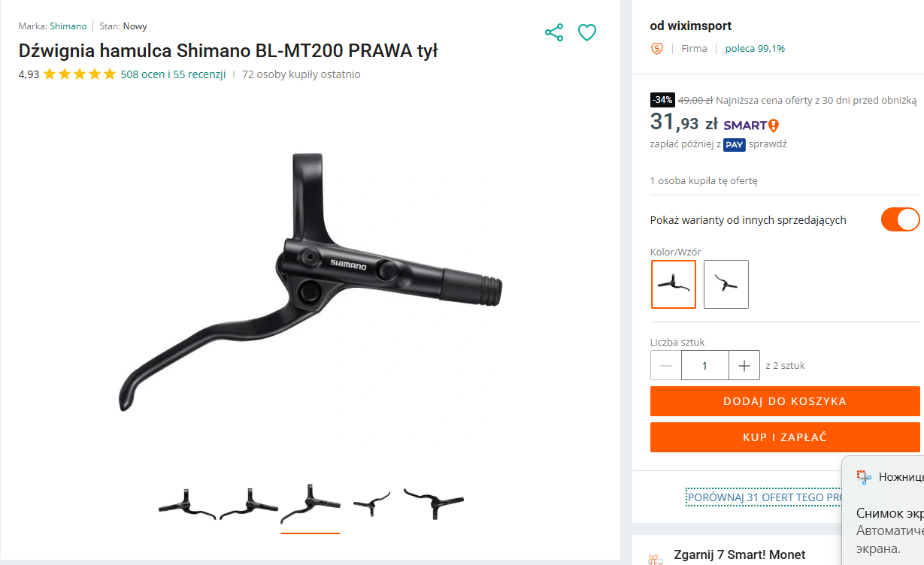Screen dimensions: 924x565
Task: Click the PAY logo badge
Action: pyautogui.click(x=735, y=145)
